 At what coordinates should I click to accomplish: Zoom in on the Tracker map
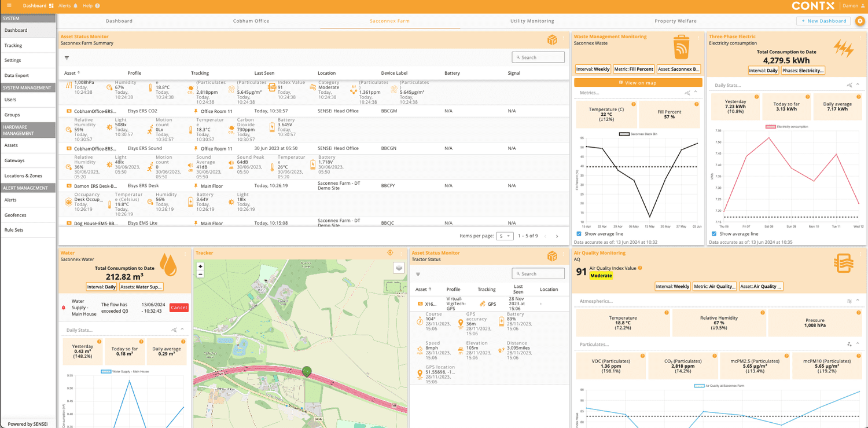[x=200, y=267]
